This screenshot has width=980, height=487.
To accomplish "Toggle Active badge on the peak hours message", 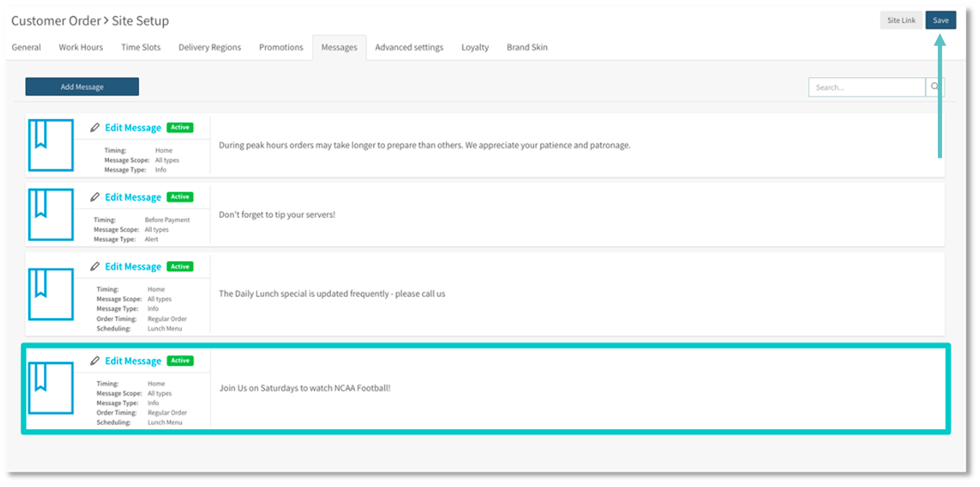I will click(180, 127).
